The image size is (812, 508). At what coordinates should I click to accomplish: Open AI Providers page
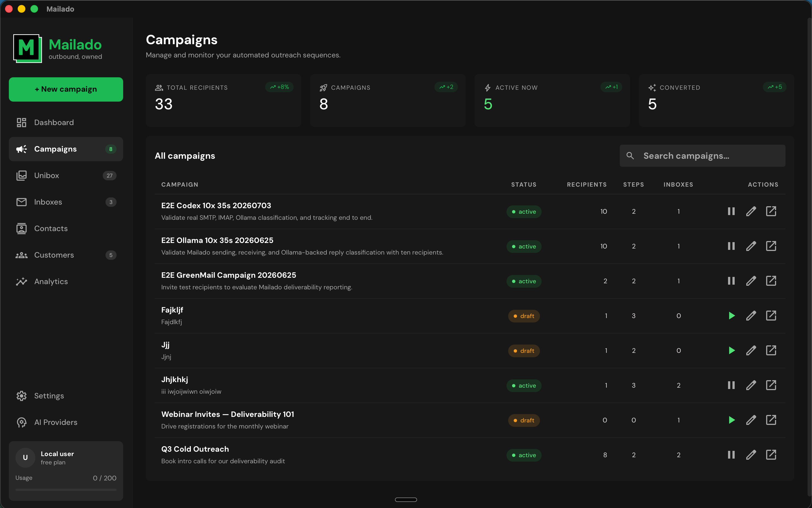(66, 422)
